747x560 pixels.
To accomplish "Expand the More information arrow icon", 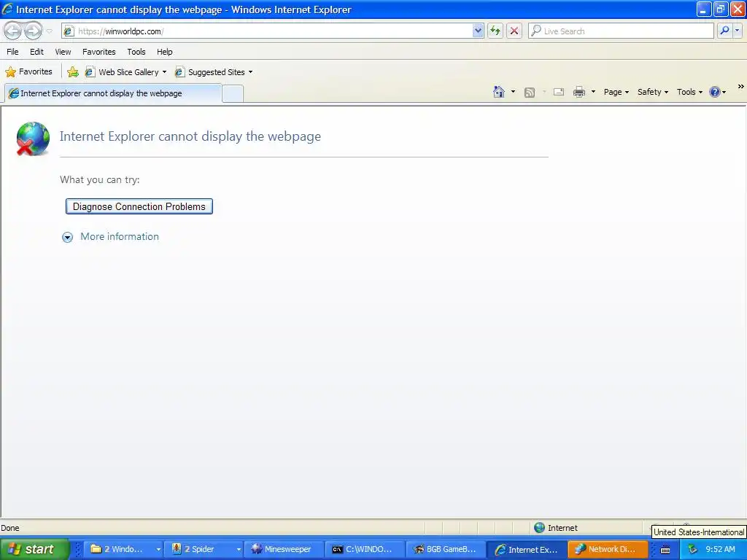I will tap(68, 237).
